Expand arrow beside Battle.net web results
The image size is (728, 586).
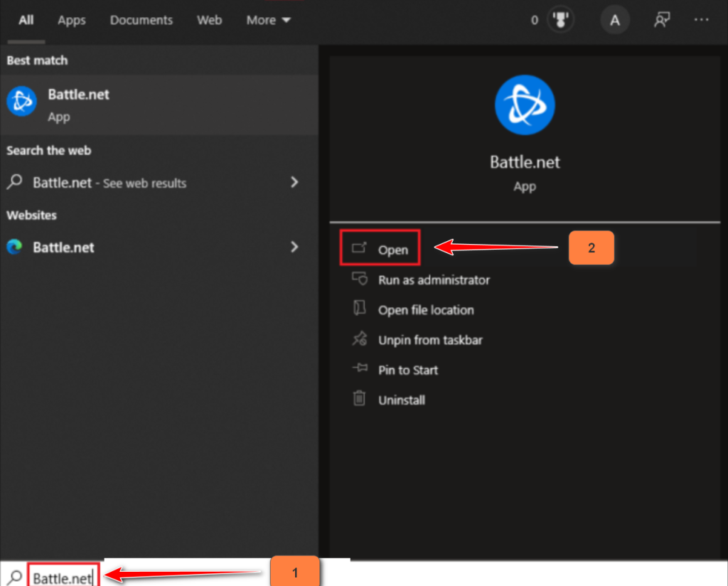click(294, 182)
